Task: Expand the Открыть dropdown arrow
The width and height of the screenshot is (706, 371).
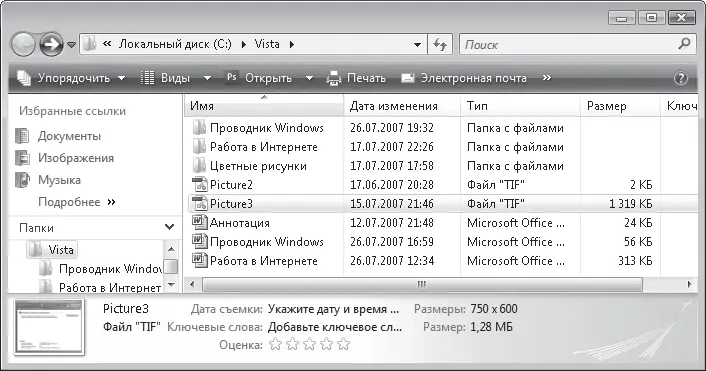Action: click(309, 78)
